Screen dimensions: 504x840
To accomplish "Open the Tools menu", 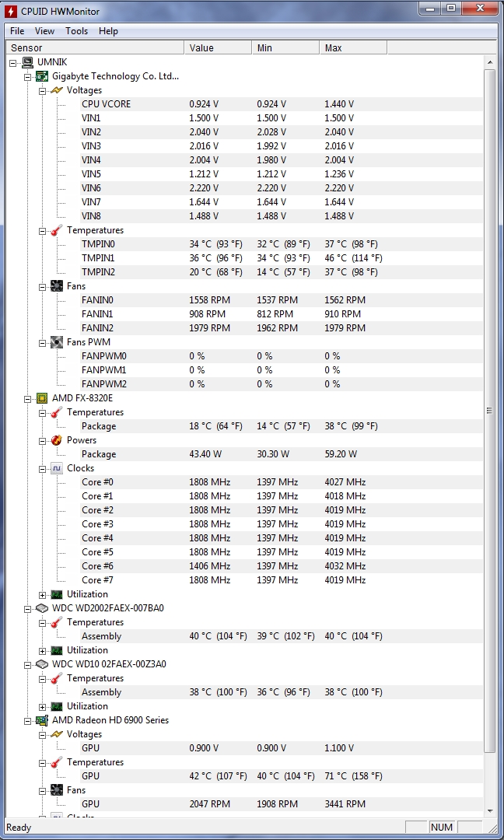I will tap(76, 31).
